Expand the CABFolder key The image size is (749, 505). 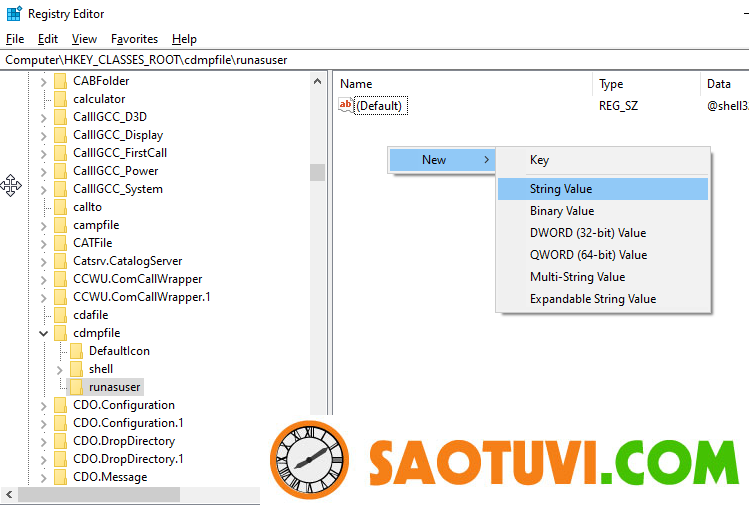click(x=43, y=82)
